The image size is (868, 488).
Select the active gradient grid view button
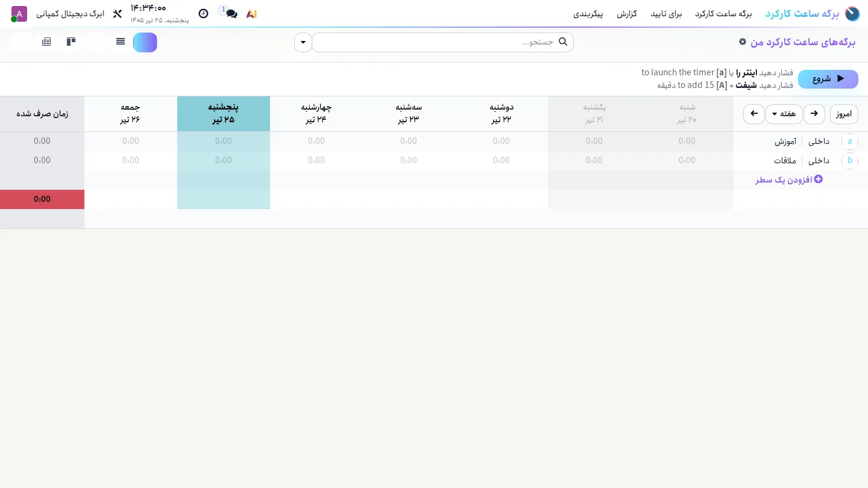tap(145, 42)
